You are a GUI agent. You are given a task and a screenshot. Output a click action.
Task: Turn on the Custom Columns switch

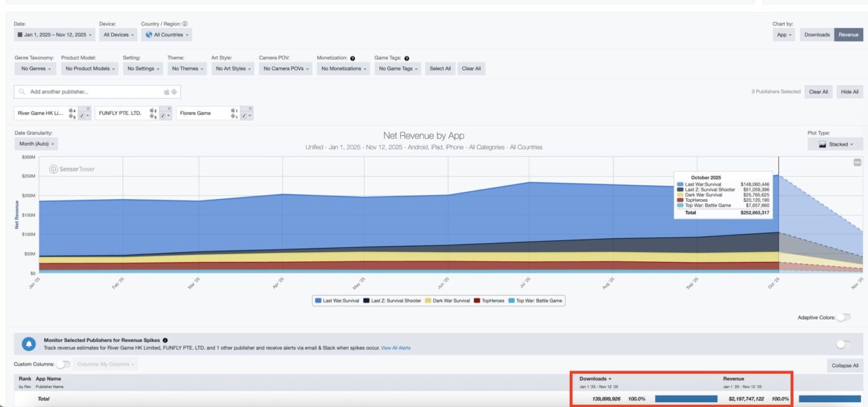[63, 364]
